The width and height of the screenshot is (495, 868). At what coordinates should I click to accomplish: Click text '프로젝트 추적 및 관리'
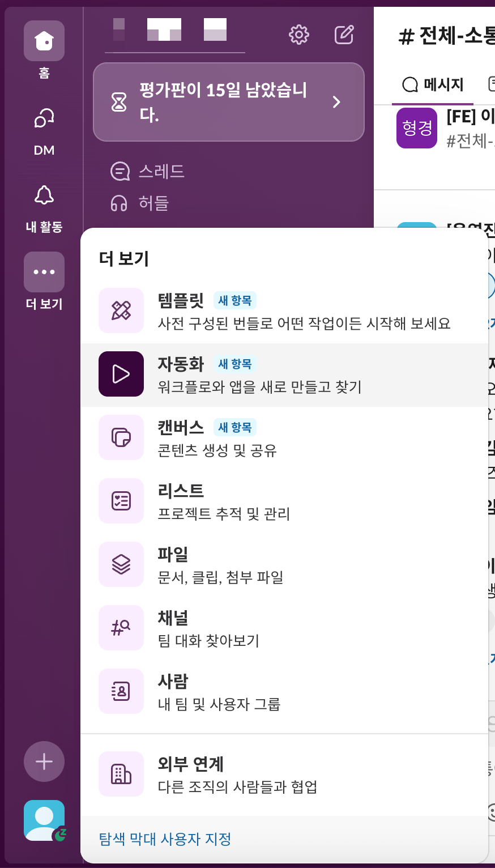coord(224,514)
